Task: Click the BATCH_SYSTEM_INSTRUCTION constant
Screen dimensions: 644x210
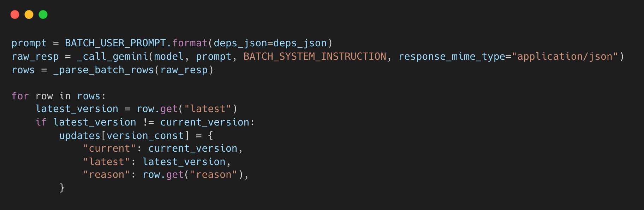Action: point(315,57)
